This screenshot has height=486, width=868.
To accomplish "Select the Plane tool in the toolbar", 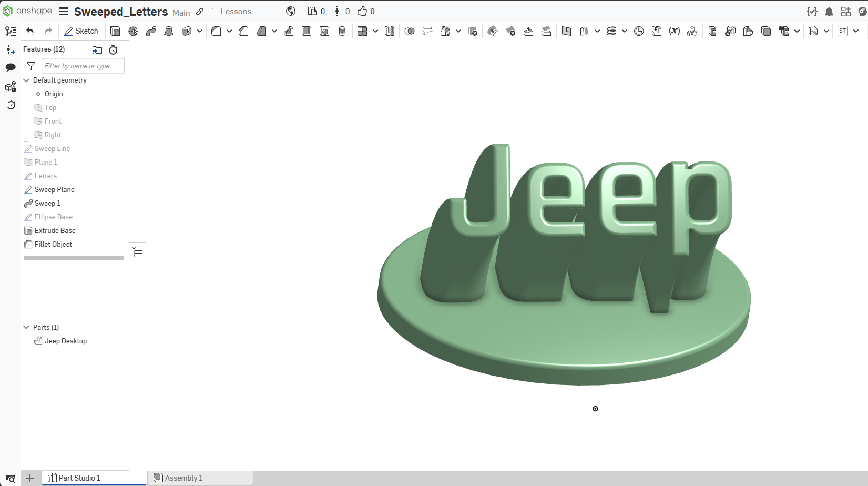I will (566, 31).
